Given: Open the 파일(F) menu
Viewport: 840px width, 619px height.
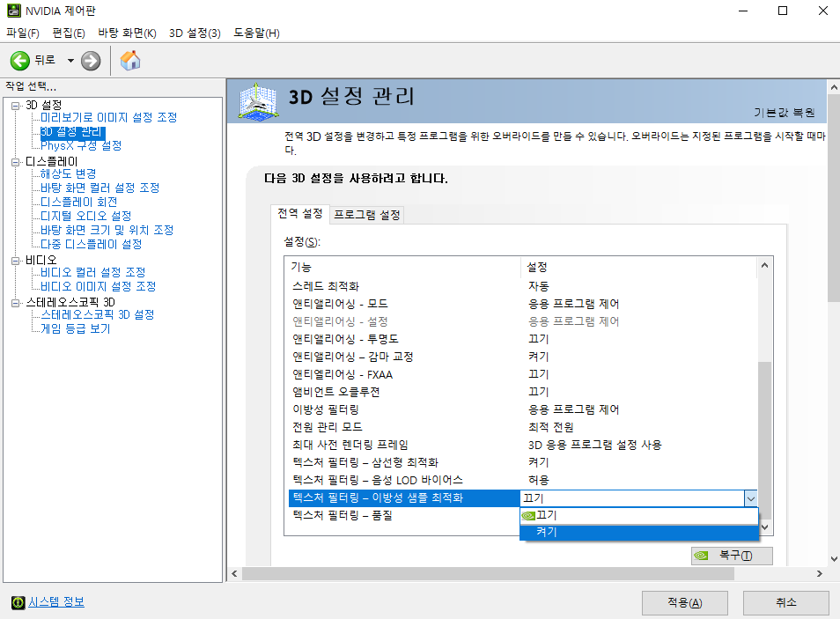Looking at the screenshot, I should click(x=23, y=33).
